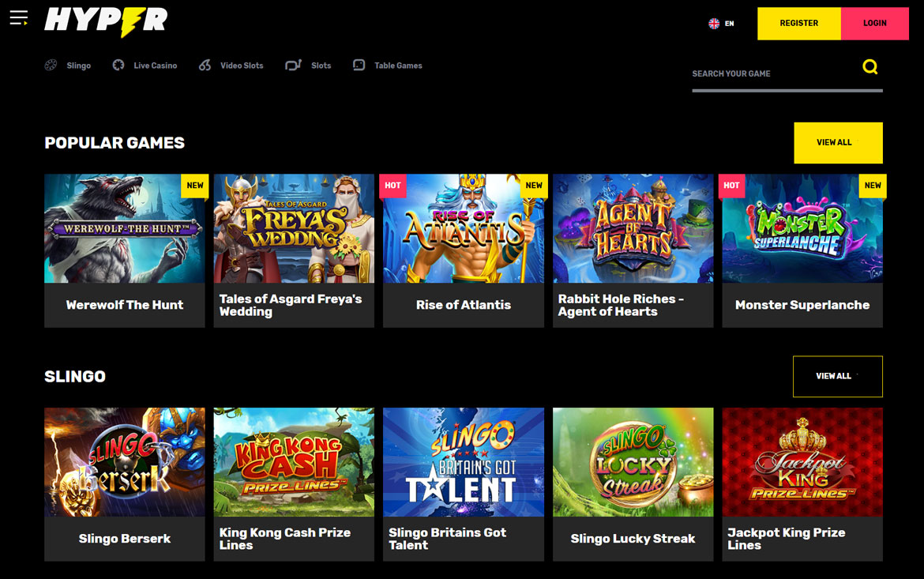Click 'Jackpot King Prize Lines' title text
Screen dimensions: 924x579
786,539
